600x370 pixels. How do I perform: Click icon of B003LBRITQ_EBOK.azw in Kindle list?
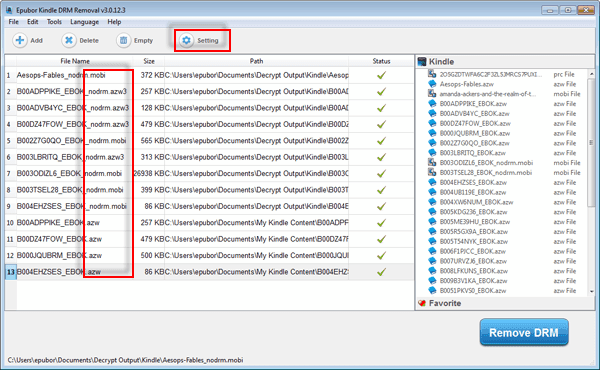[432, 153]
